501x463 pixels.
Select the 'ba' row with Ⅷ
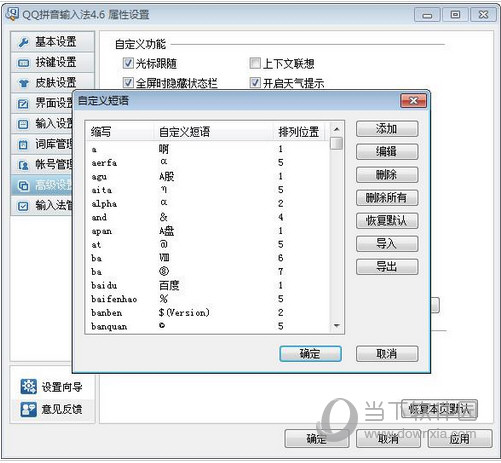coord(208,258)
